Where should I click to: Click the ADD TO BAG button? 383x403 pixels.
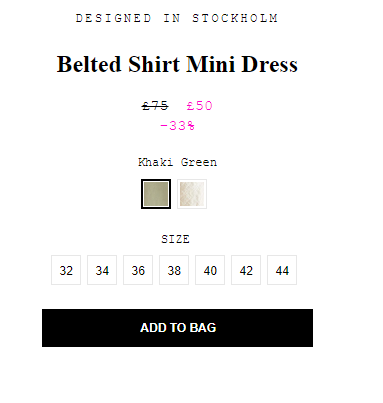[177, 328]
